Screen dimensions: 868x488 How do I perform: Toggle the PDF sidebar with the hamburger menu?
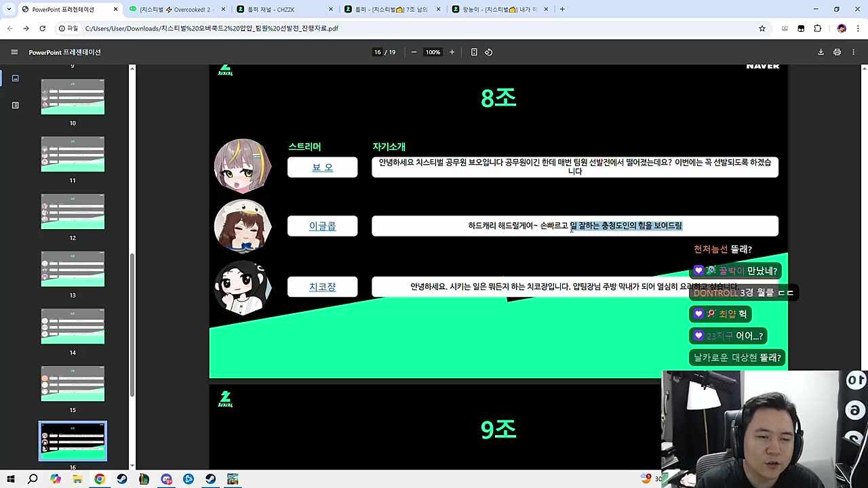[14, 52]
